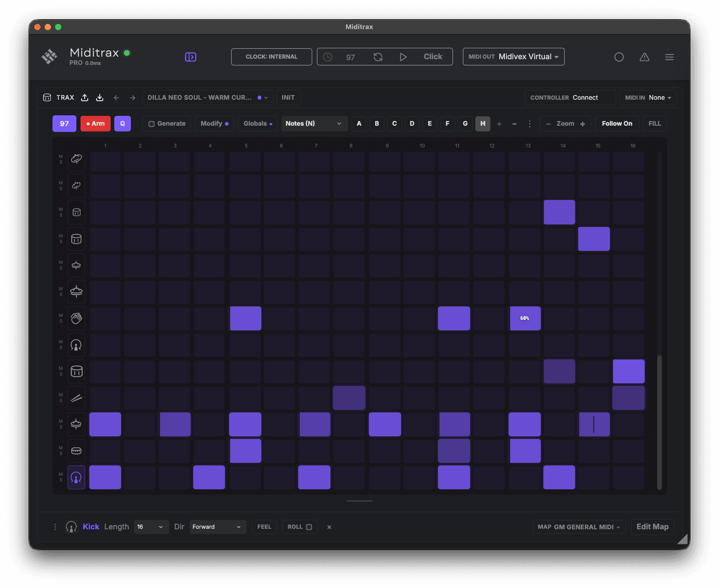Toggle the sidebar panel icon
Viewport: 719px width, 588px height.
pyautogui.click(x=191, y=57)
